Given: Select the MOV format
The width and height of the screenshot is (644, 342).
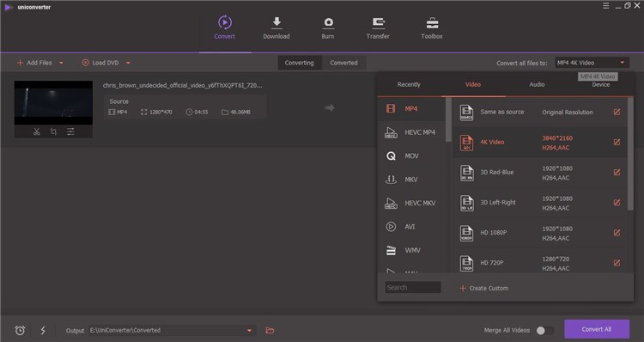Looking at the screenshot, I should (410, 156).
